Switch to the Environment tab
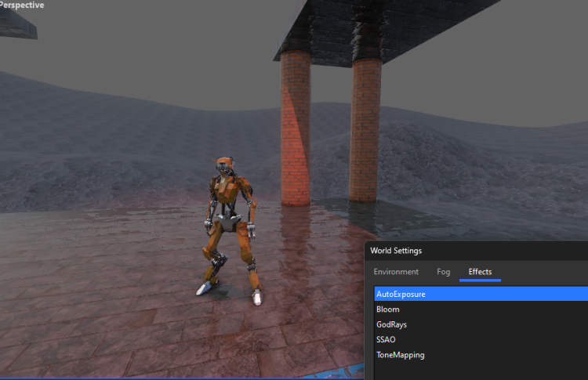 click(396, 272)
